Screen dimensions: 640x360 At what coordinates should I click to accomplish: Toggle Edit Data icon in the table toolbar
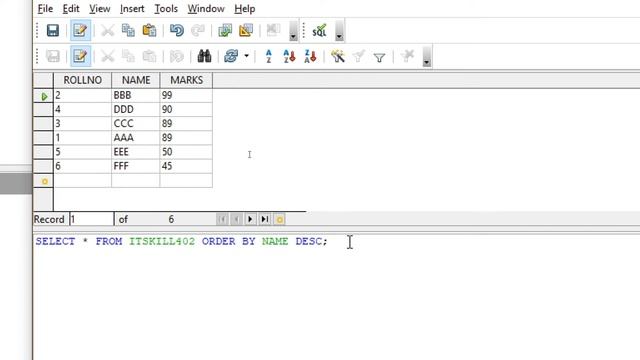coord(80,56)
